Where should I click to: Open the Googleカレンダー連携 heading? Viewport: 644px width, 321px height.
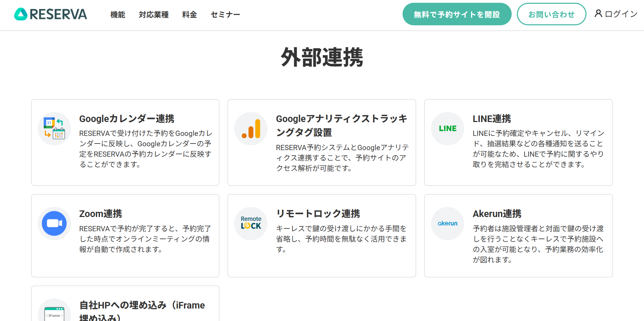coord(127,119)
